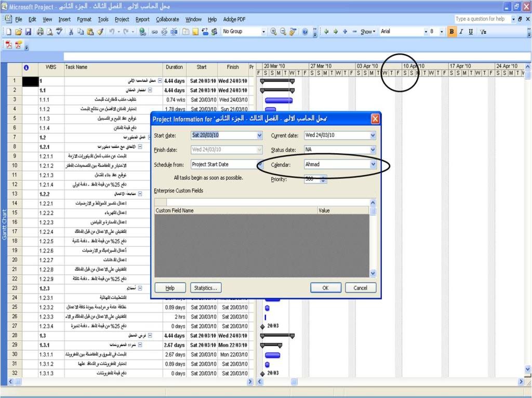532x398 pixels.
Task: Open Print Preview from the toolbar
Action: pos(49,32)
